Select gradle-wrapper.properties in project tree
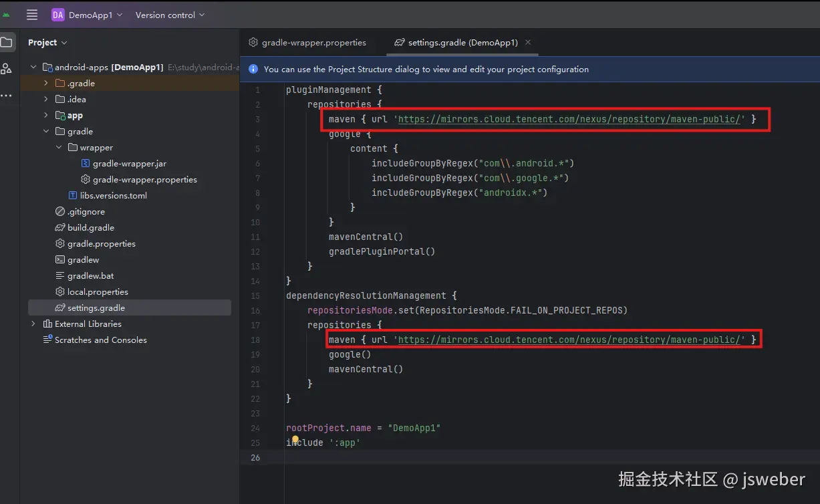 point(144,179)
